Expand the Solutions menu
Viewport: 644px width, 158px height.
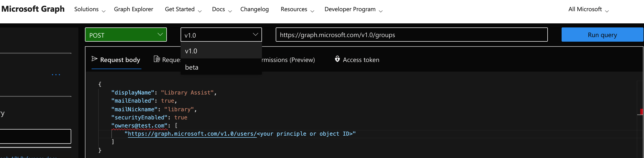coord(90,9)
